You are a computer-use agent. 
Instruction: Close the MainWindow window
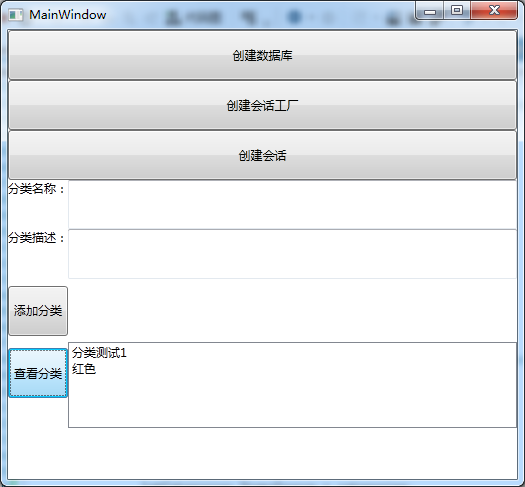pyautogui.click(x=494, y=11)
